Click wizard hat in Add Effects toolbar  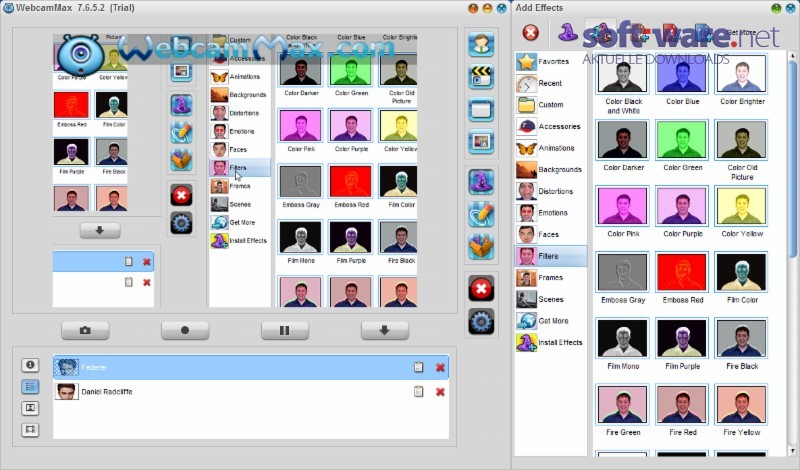coord(567,32)
